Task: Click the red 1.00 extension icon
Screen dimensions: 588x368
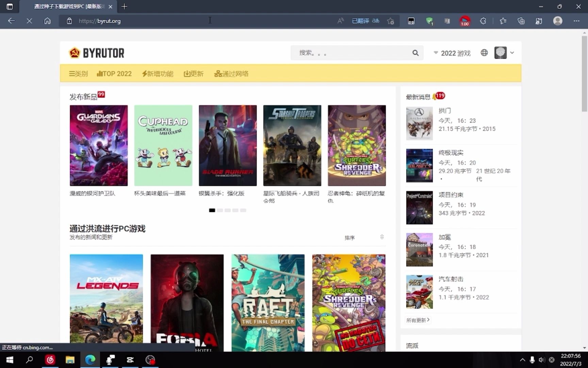Action: pos(465,21)
